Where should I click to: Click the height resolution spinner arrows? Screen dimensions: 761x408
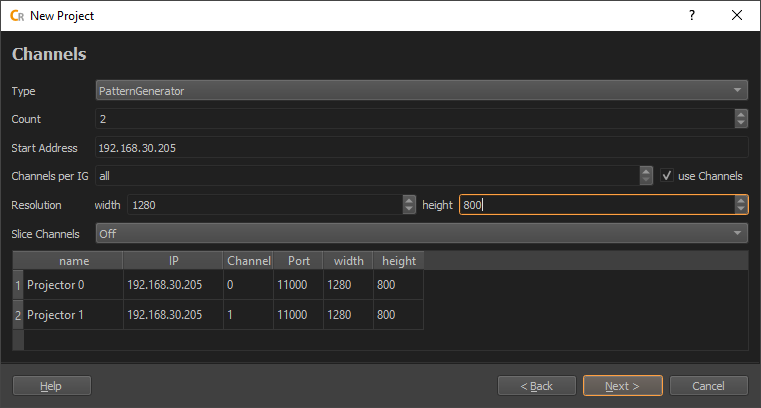click(x=740, y=204)
